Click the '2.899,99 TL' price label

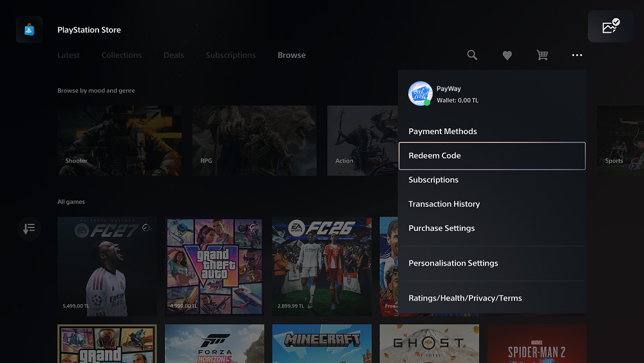coord(291,306)
